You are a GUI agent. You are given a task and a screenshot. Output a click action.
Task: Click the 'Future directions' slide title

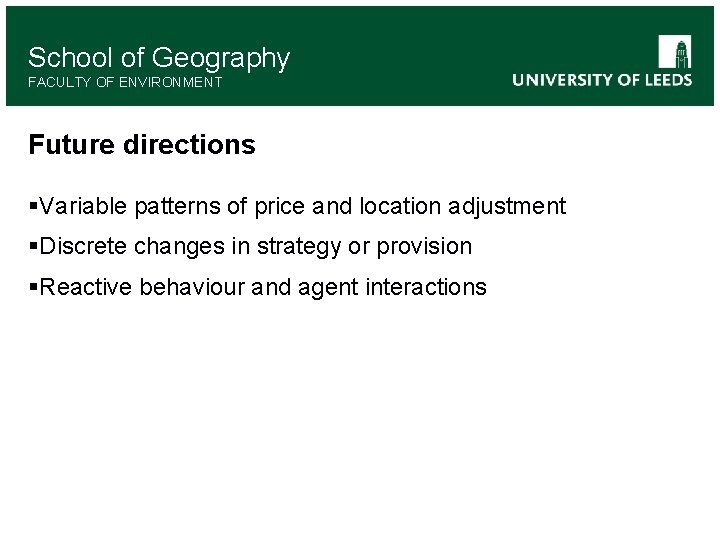coord(142,144)
